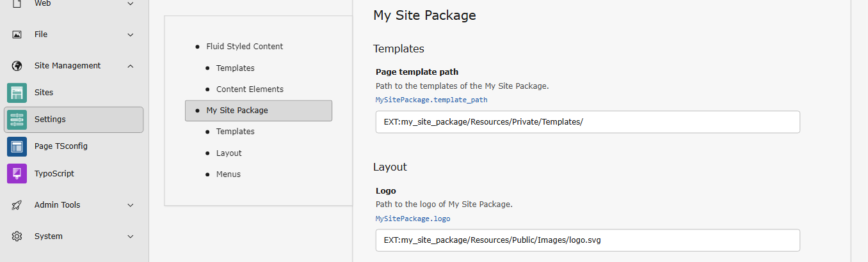Click the System gear icon
The width and height of the screenshot is (868, 262).
pos(17,236)
